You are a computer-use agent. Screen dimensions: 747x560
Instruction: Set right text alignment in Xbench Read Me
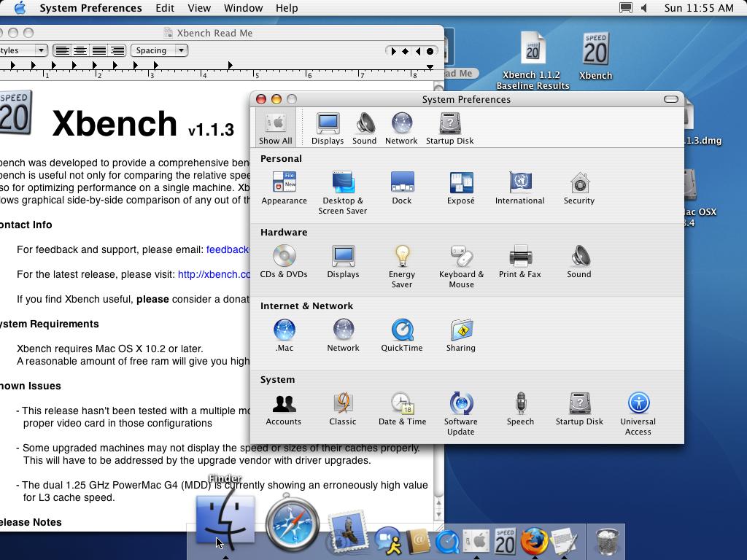[117, 50]
